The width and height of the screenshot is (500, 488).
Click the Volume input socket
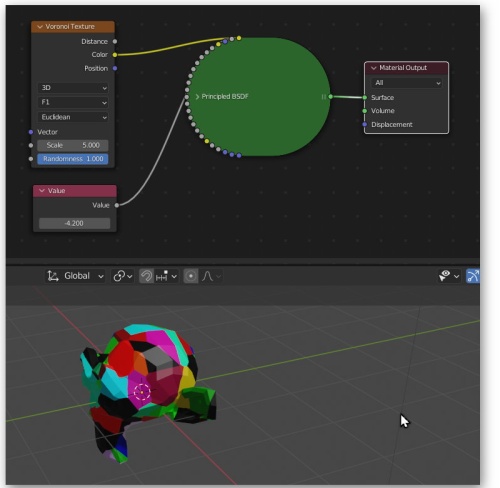(365, 111)
